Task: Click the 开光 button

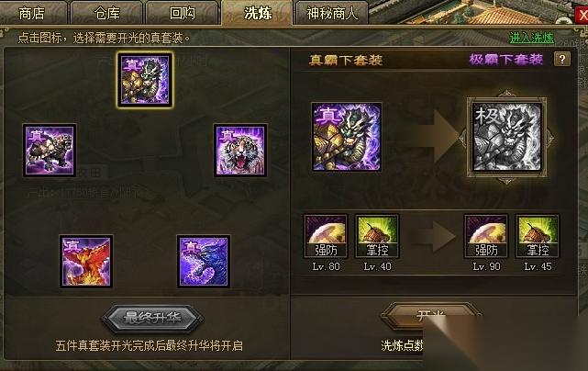Action: click(431, 316)
